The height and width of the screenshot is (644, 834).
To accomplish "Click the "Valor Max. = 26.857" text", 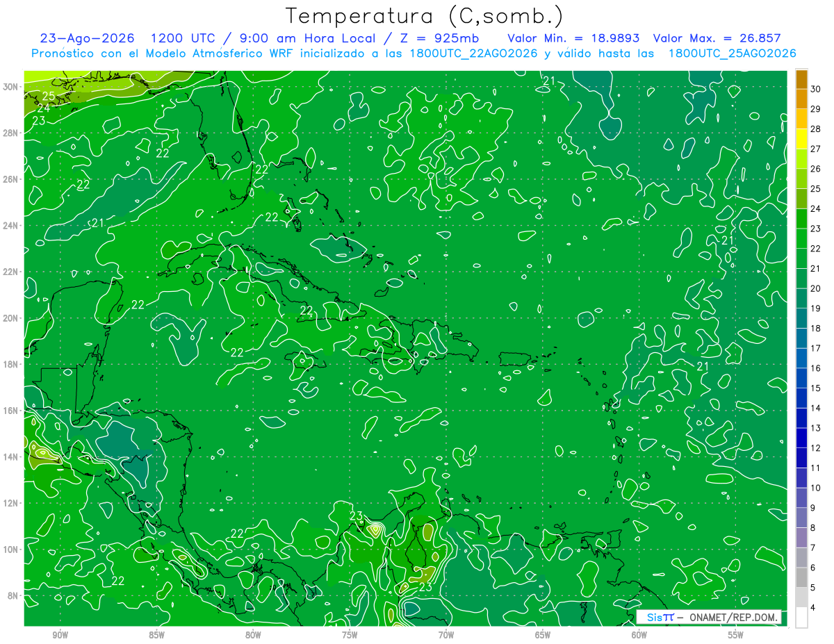I will pyautogui.click(x=717, y=39).
